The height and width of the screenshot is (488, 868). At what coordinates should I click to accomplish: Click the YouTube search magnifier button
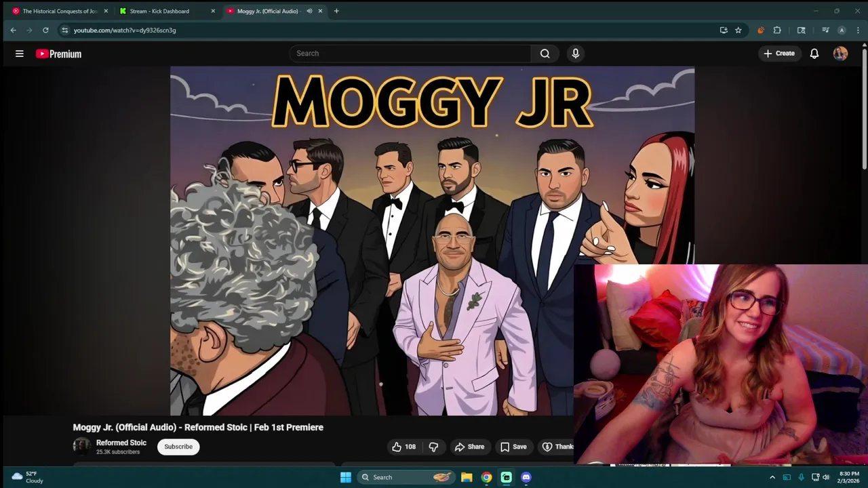[545, 54]
